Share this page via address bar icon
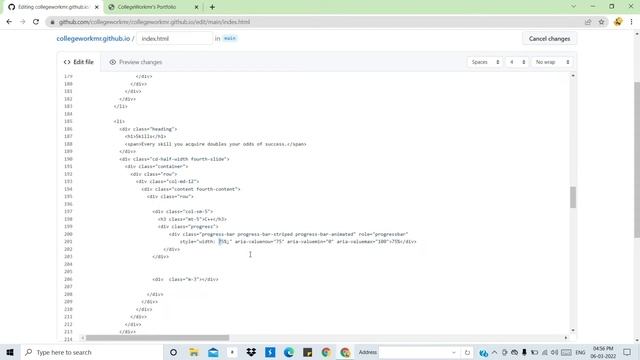The image size is (640, 360). (x=588, y=22)
